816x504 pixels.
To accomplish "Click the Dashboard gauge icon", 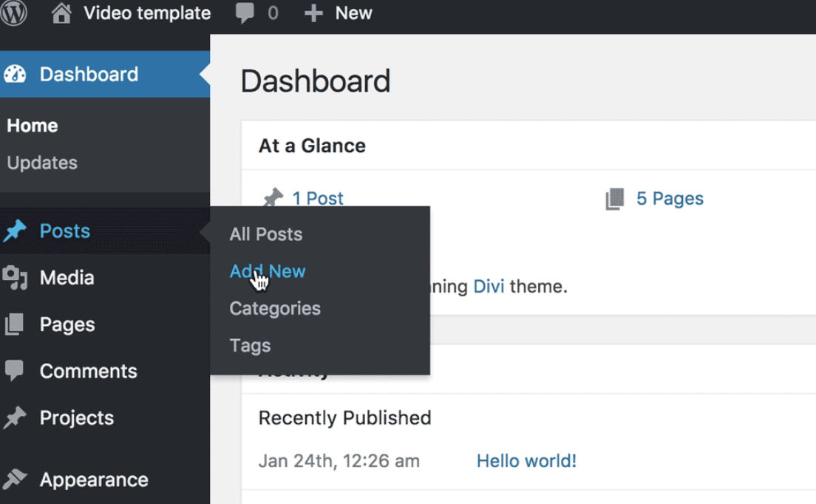I will (x=15, y=74).
